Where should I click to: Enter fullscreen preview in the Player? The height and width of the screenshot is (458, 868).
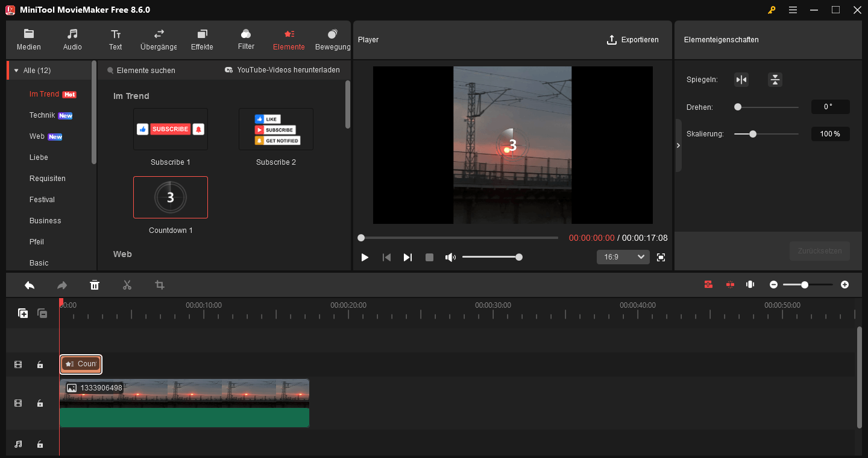click(x=661, y=257)
